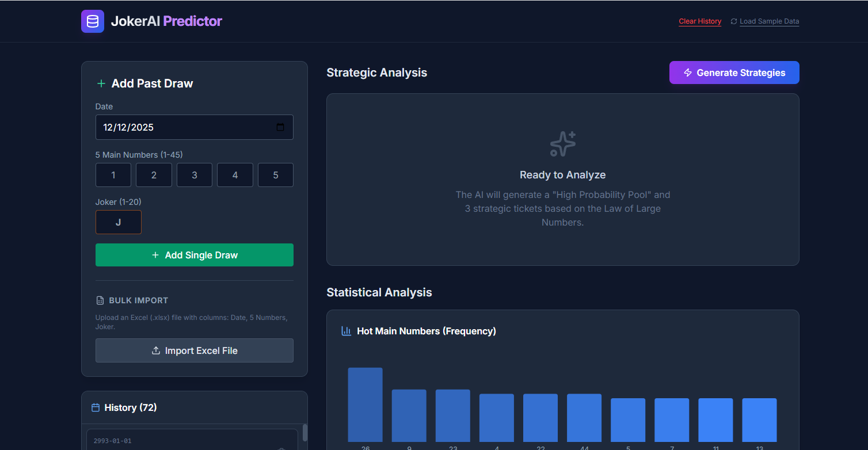Viewport: 868px width, 450px height.
Task: Click the Load Sample Data link
Action: [x=769, y=21]
